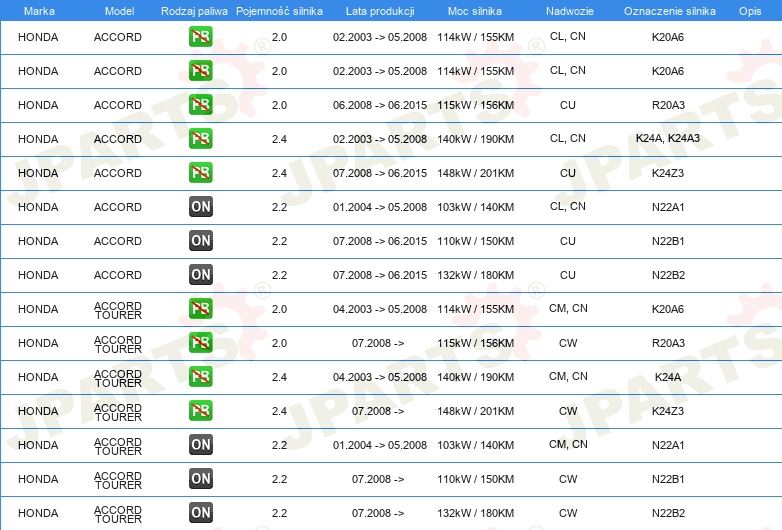This screenshot has height=530, width=782.
Task: Click the Rodzaj paliwa column header
Action: coord(194,11)
